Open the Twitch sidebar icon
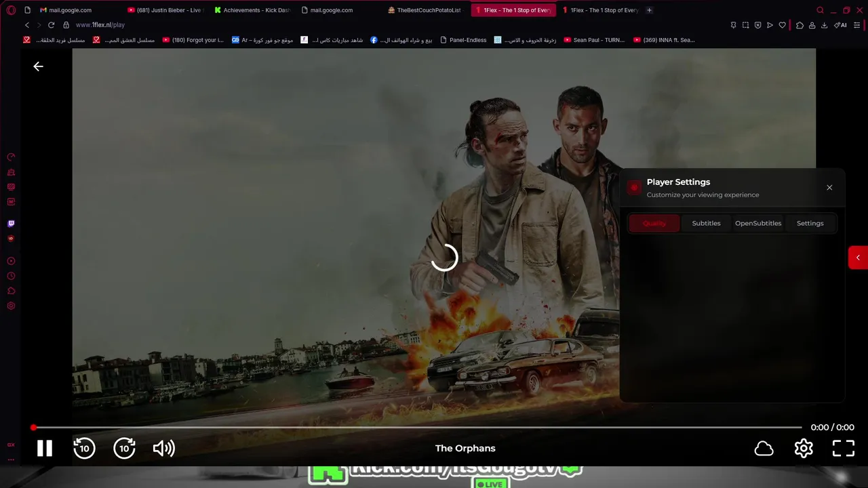This screenshot has height=488, width=868. 11,224
